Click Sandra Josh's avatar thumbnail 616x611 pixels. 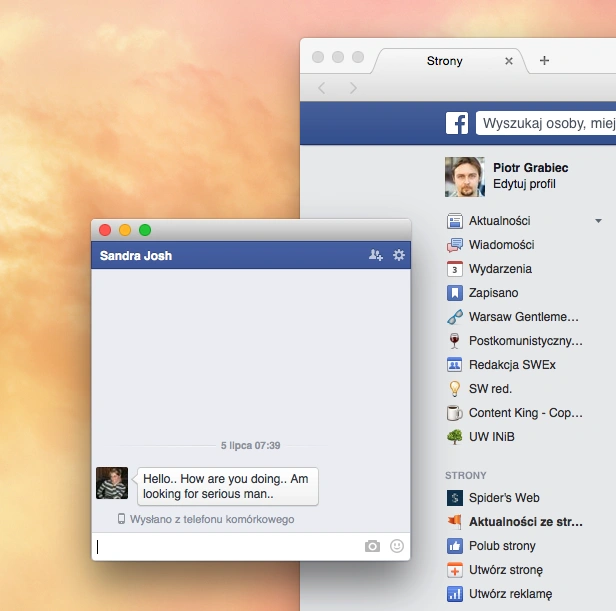coord(112,483)
